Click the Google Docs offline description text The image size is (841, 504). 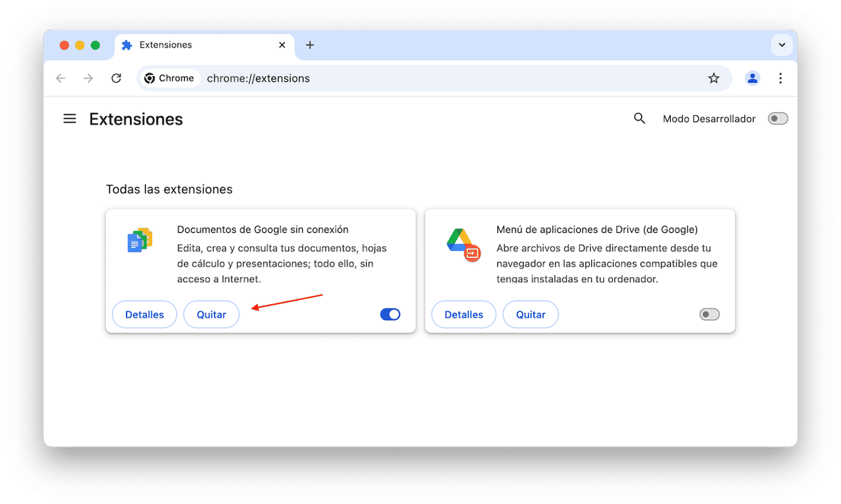pos(282,263)
